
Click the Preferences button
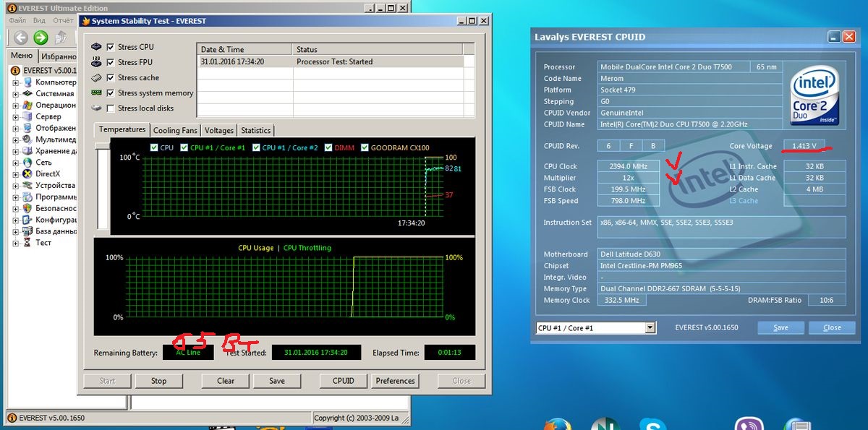pyautogui.click(x=395, y=381)
